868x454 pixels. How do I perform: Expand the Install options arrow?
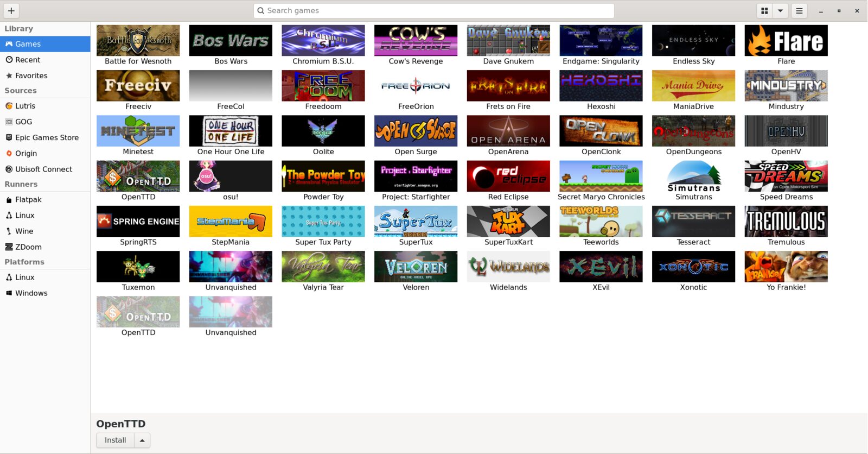(142, 440)
